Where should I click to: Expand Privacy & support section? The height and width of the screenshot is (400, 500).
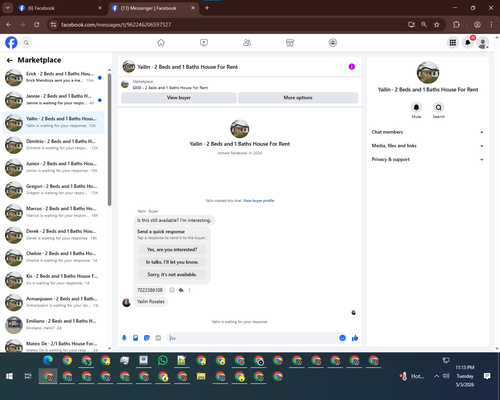tap(428, 159)
